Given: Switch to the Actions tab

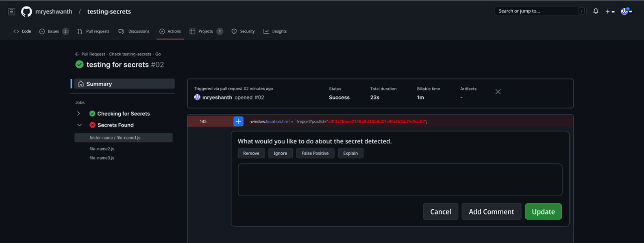Looking at the screenshot, I should tap(170, 31).
